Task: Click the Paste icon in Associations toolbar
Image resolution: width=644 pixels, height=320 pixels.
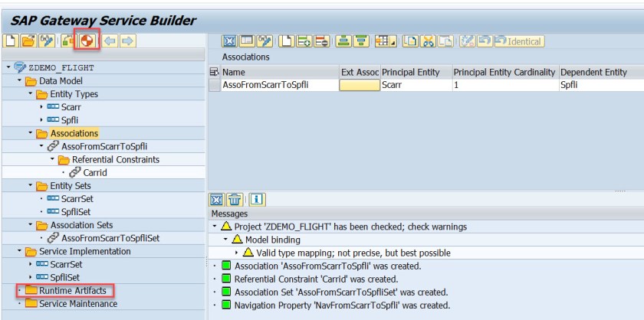Action: click(x=445, y=41)
